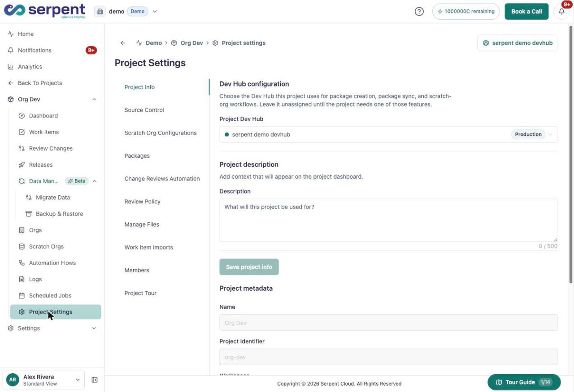Click the page vertical scrollbar
The height and width of the screenshot is (392, 574).
571,154
